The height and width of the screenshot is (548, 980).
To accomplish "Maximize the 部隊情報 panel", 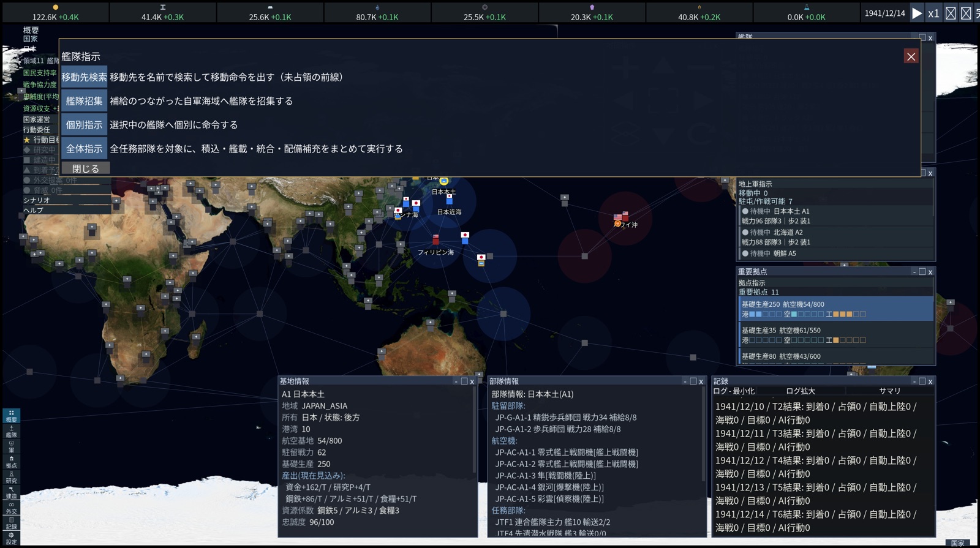I will (x=693, y=381).
